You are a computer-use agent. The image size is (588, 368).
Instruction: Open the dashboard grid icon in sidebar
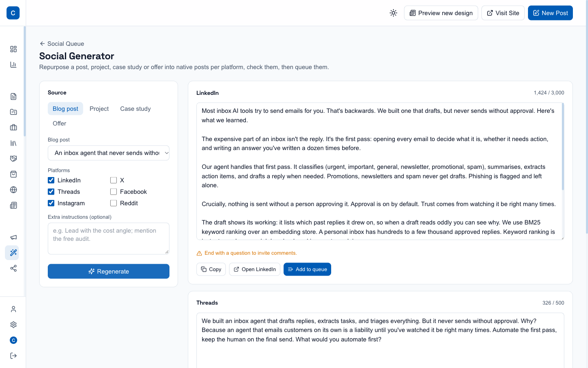tap(13, 49)
